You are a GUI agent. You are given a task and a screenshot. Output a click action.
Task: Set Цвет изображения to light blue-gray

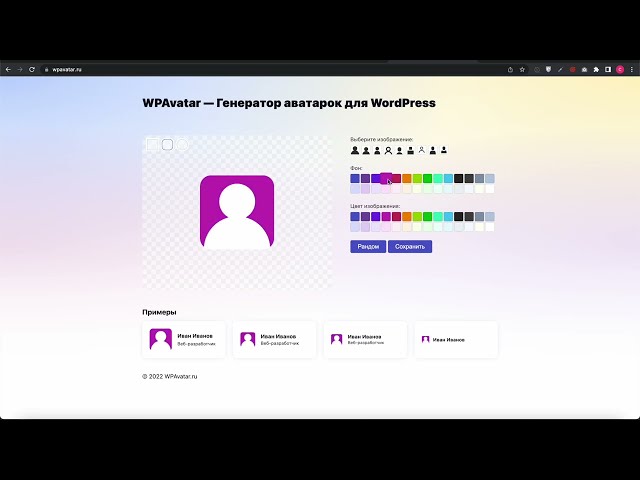click(x=490, y=216)
